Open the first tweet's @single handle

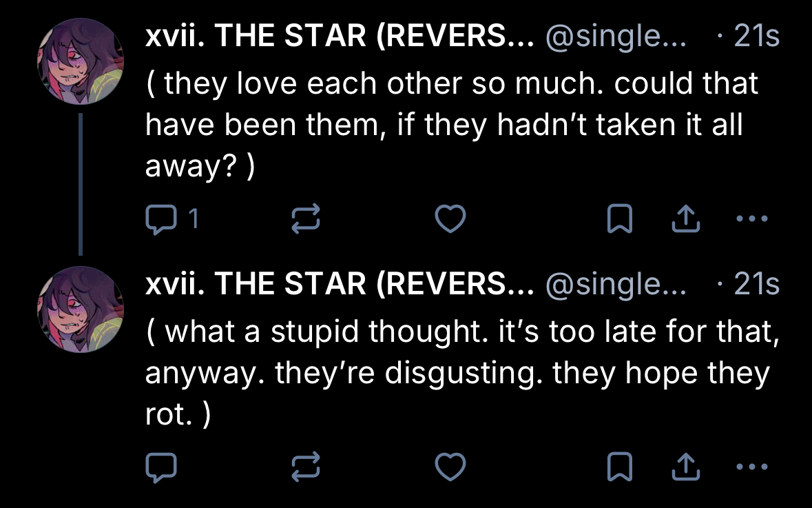click(616, 37)
